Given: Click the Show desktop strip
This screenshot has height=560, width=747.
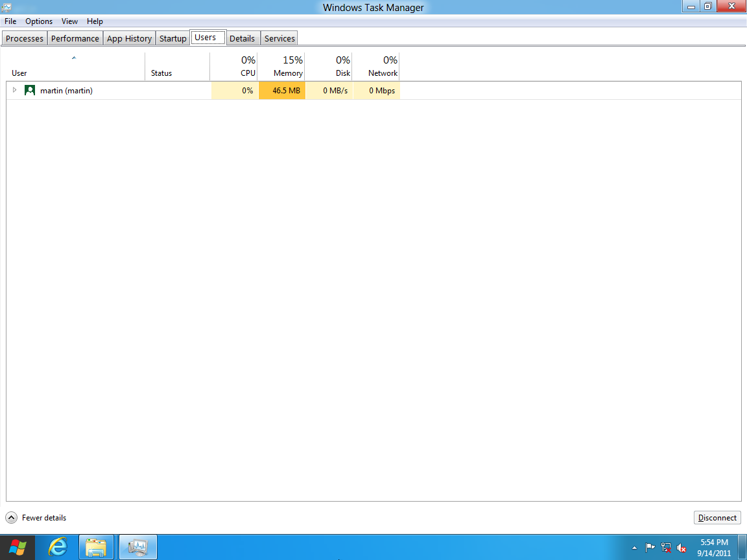Looking at the screenshot, I should click(742, 548).
